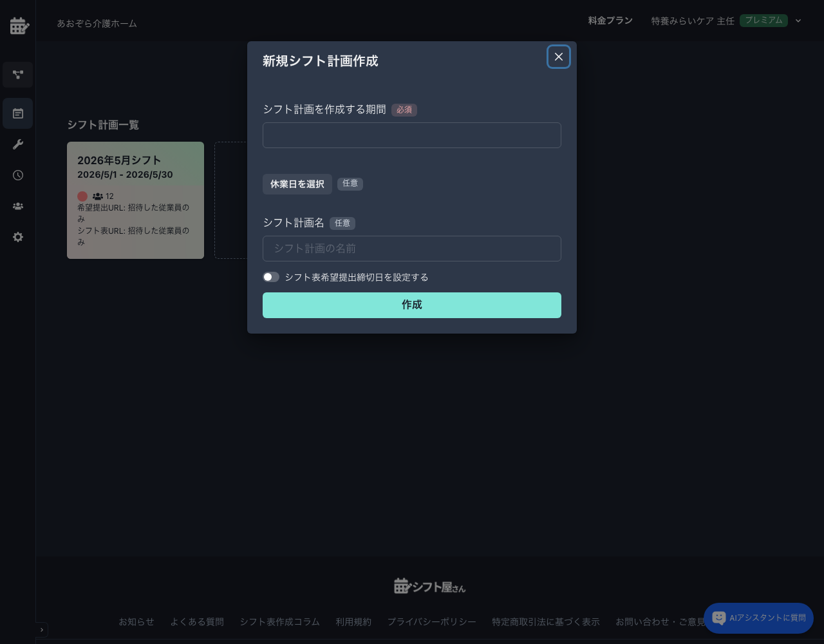Select the organization chart icon in sidebar
This screenshot has width=824, height=644.
17,75
